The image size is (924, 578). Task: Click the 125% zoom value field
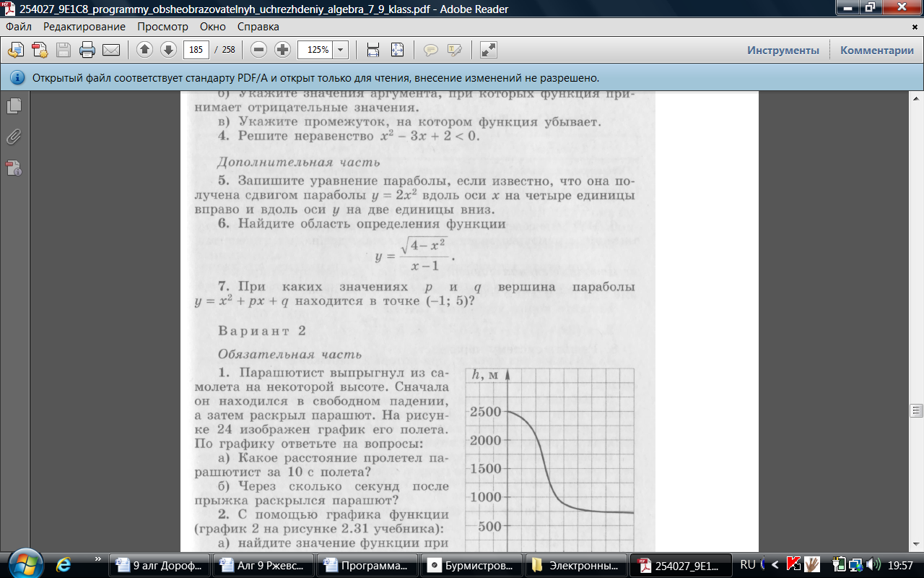tap(315, 50)
